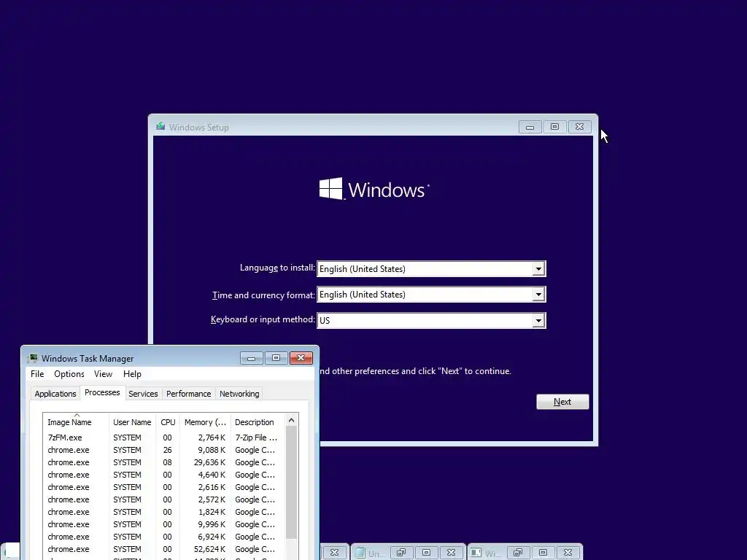
Task: Sort processes by User Name column
Action: (132, 422)
